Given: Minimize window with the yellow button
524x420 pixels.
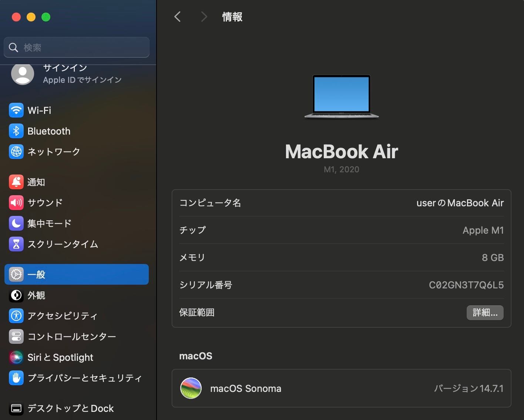Looking at the screenshot, I should pyautogui.click(x=31, y=17).
